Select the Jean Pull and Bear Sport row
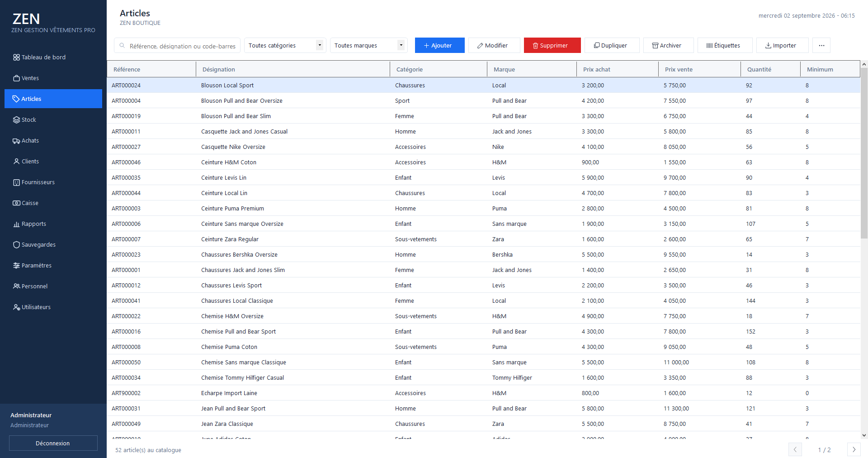 click(484, 408)
